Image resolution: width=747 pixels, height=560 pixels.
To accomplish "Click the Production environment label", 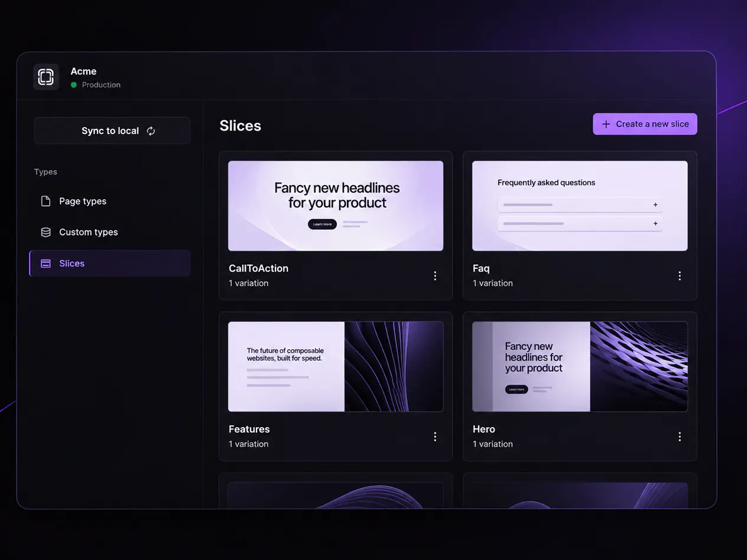I will tap(101, 85).
